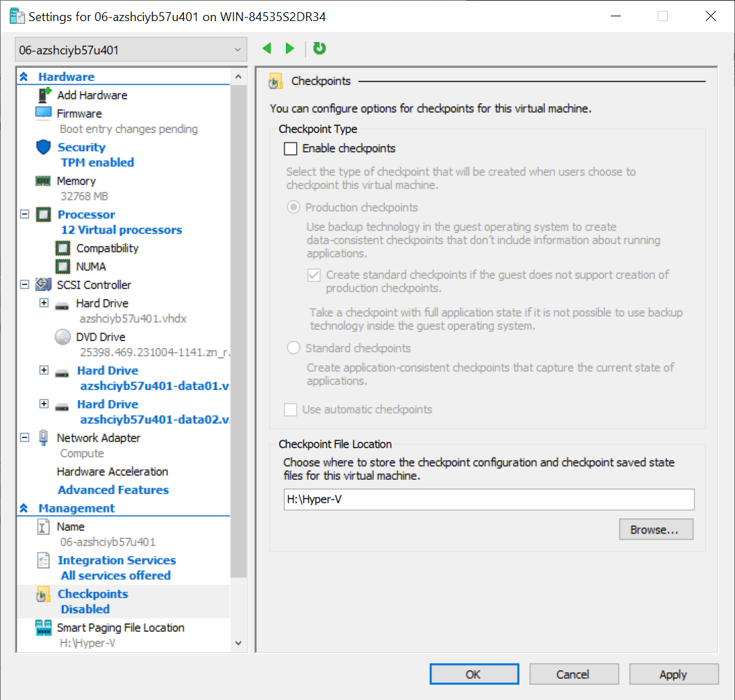Click the SCSI Controller icon
This screenshot has width=735, height=700.
(x=43, y=284)
